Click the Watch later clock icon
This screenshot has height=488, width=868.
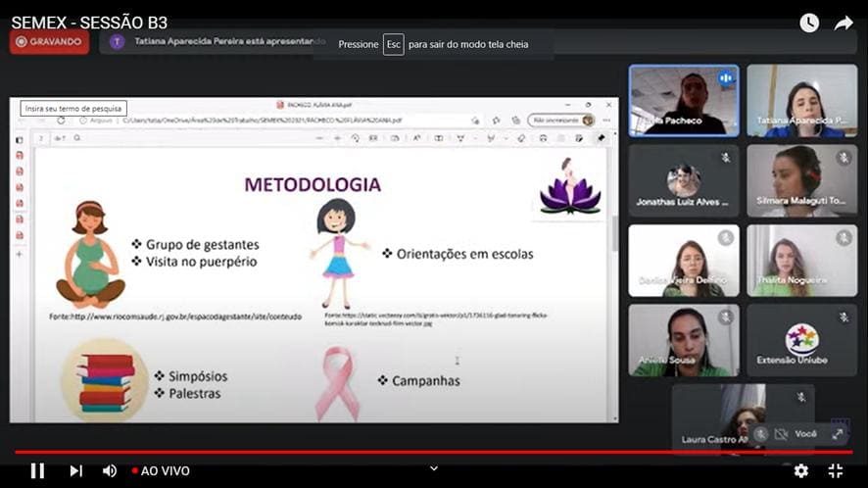809,23
